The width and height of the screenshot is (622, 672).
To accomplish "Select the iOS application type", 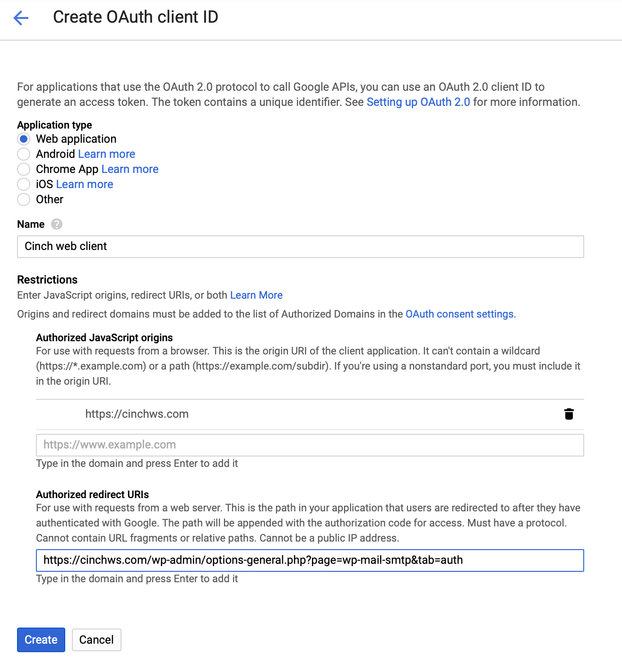I will coord(24,184).
